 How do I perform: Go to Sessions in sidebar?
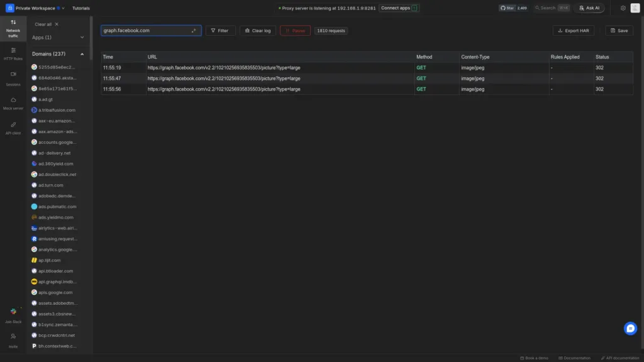tap(13, 79)
